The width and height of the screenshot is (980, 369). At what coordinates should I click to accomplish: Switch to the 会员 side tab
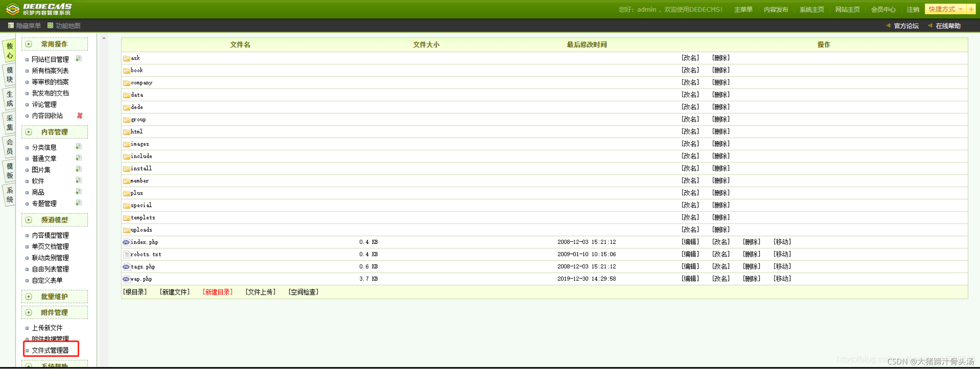(x=10, y=147)
